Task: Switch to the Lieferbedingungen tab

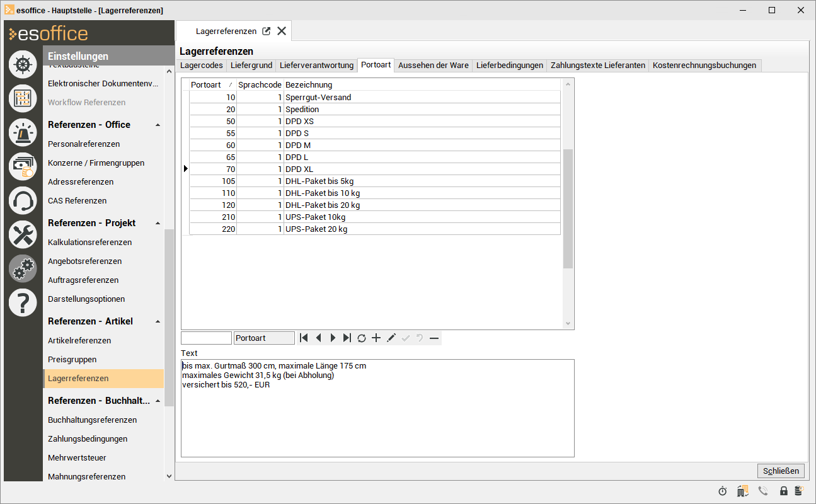Action: point(509,65)
